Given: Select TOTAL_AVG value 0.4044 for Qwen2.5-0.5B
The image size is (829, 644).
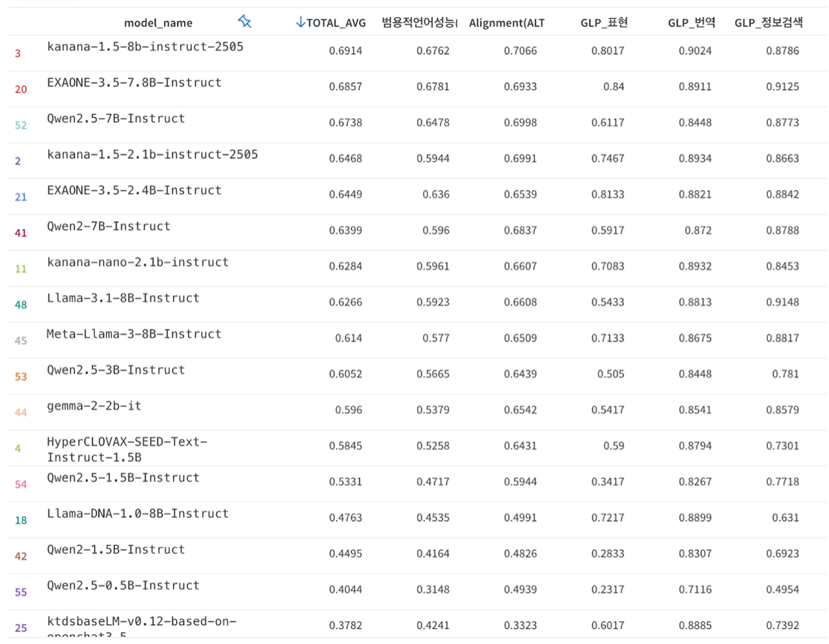Looking at the screenshot, I should (346, 589).
